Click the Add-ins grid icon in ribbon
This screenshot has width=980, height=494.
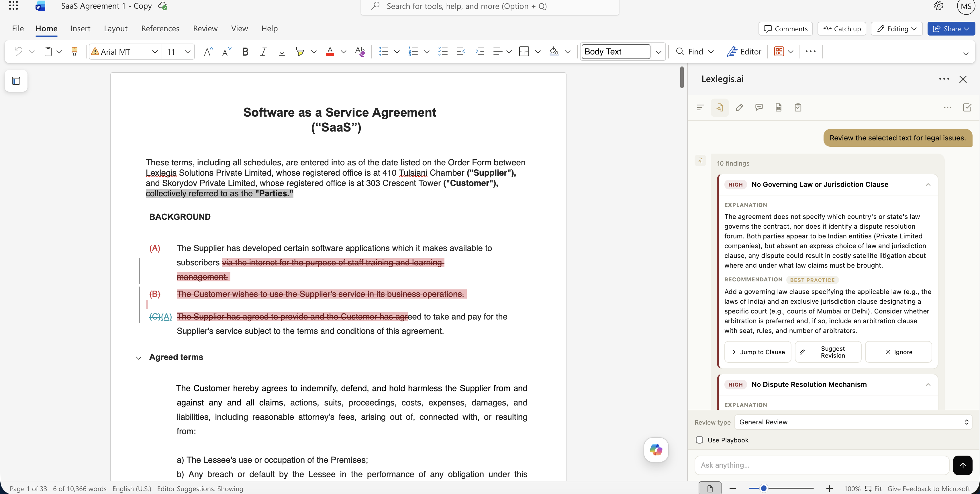pos(779,51)
